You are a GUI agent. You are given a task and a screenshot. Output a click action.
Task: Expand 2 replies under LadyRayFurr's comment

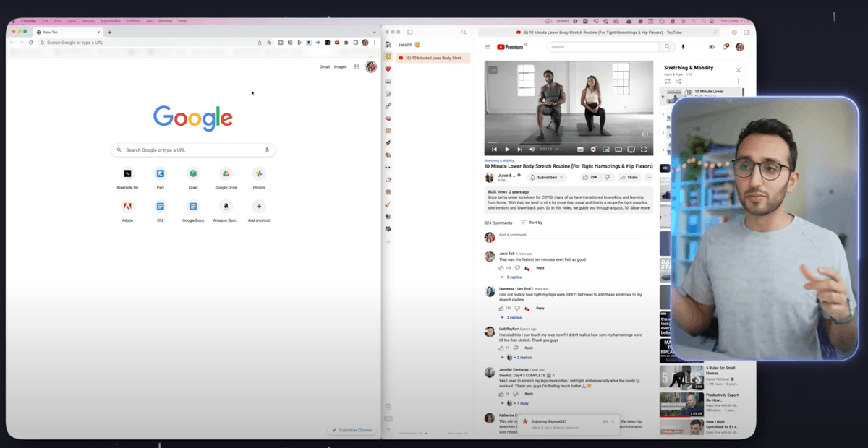click(x=516, y=357)
